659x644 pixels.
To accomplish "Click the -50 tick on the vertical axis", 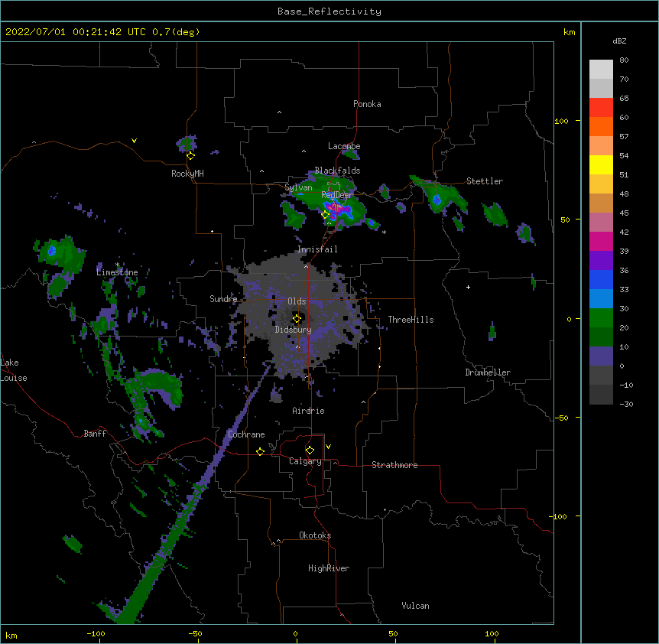I will tap(562, 418).
